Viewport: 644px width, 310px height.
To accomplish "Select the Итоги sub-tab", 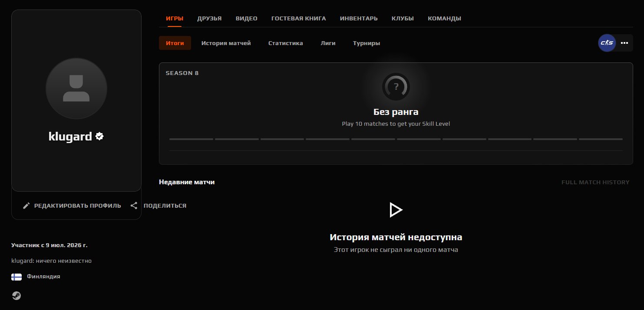I will click(175, 43).
